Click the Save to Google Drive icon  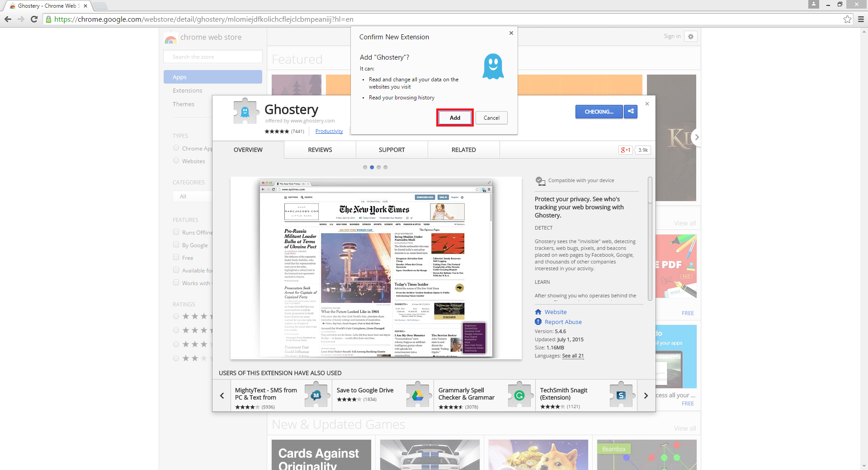pos(417,395)
